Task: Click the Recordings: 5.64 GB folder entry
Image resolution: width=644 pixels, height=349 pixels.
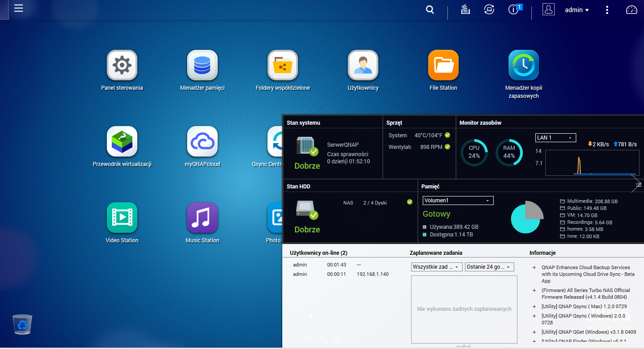Action: click(x=586, y=222)
